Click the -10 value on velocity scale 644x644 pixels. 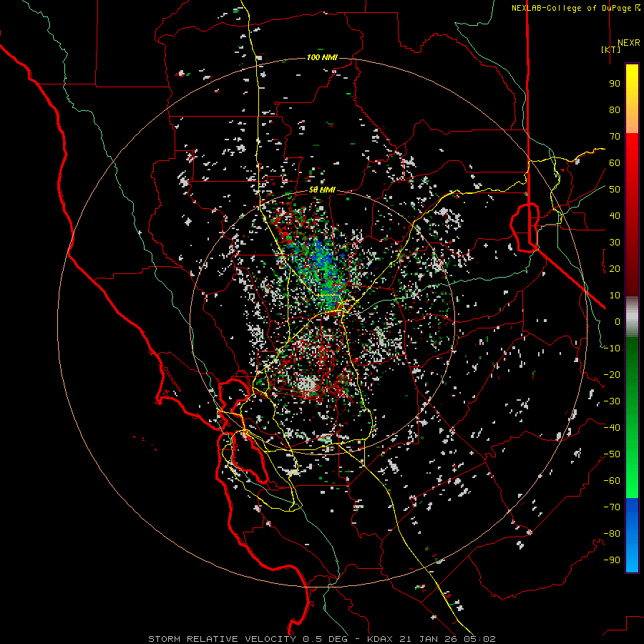coord(612,348)
